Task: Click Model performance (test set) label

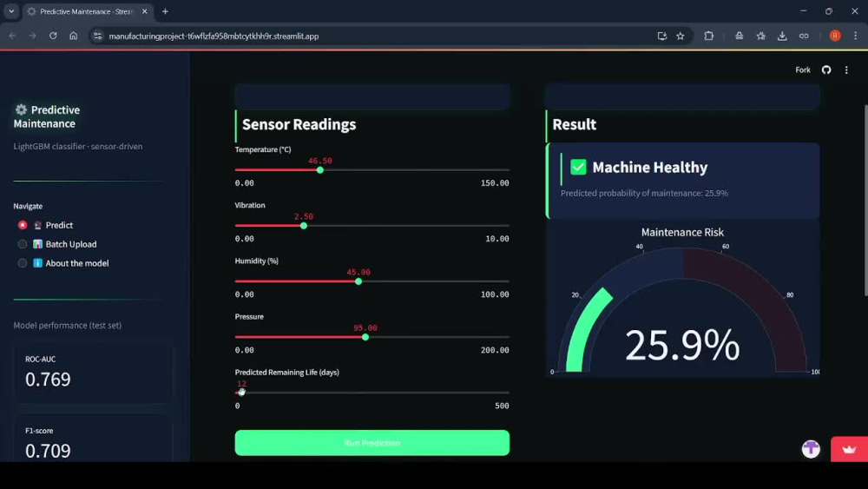Action: [x=68, y=325]
